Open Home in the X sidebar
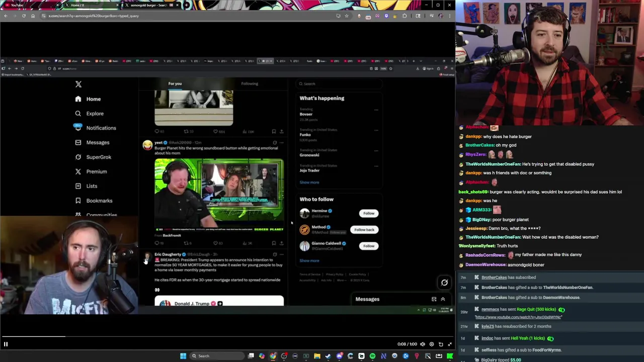This screenshot has width=644, height=362. point(88,99)
